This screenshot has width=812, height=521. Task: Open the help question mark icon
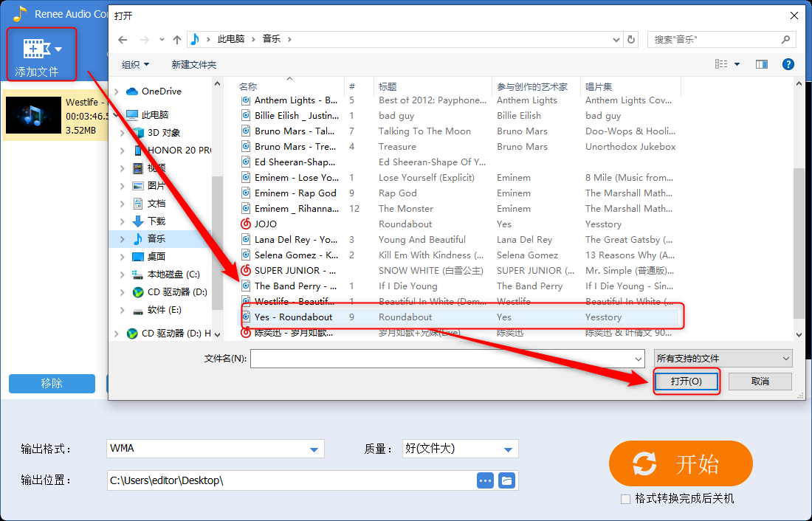788,64
